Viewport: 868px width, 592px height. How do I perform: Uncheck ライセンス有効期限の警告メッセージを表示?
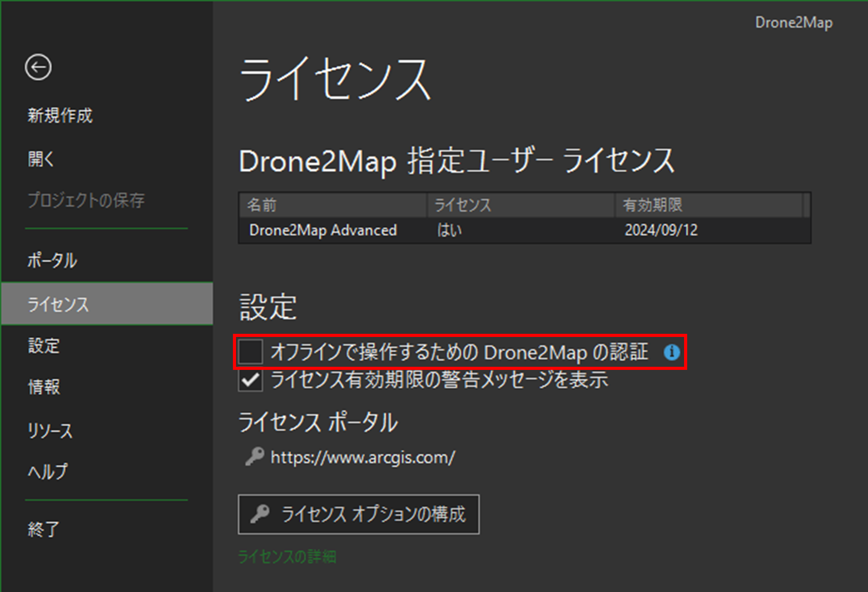(250, 380)
